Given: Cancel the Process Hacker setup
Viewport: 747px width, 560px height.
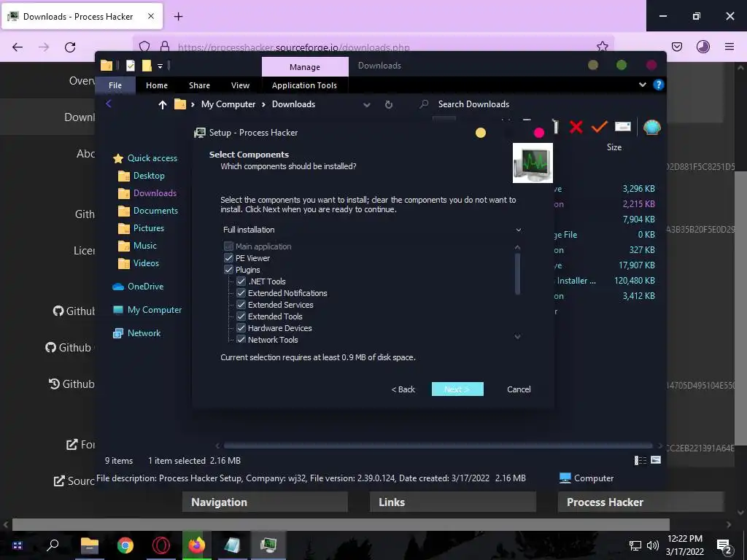Looking at the screenshot, I should tap(519, 389).
